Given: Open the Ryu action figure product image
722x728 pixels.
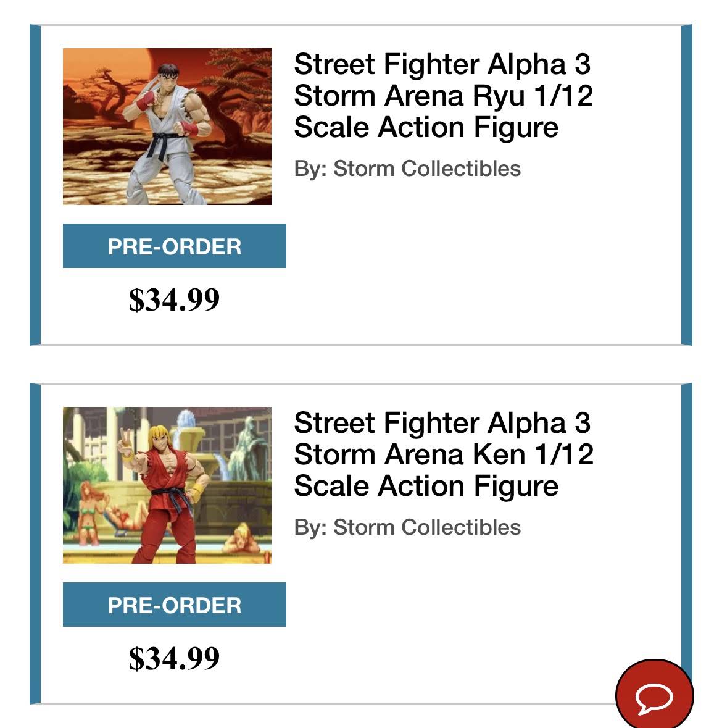Looking at the screenshot, I should tap(167, 127).
